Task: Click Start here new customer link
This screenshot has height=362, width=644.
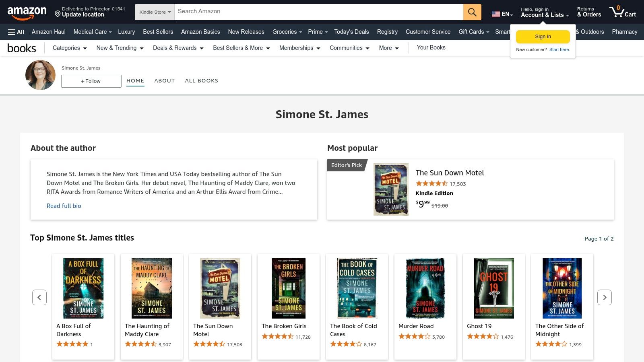Action: coord(559,49)
